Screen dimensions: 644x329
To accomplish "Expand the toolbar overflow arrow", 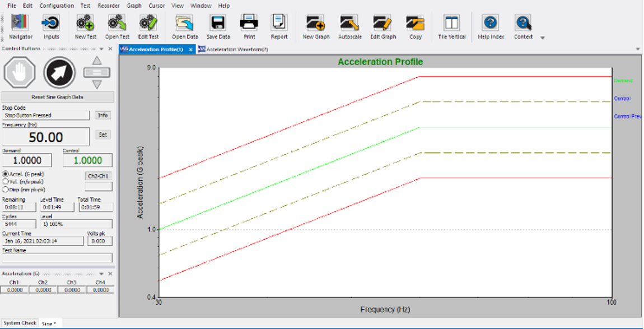I will coord(543,38).
